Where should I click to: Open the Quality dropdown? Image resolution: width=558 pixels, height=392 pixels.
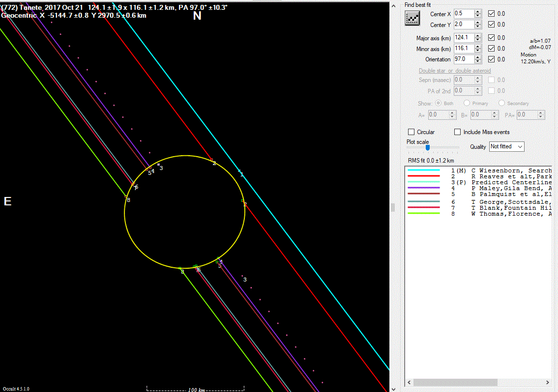(506, 146)
